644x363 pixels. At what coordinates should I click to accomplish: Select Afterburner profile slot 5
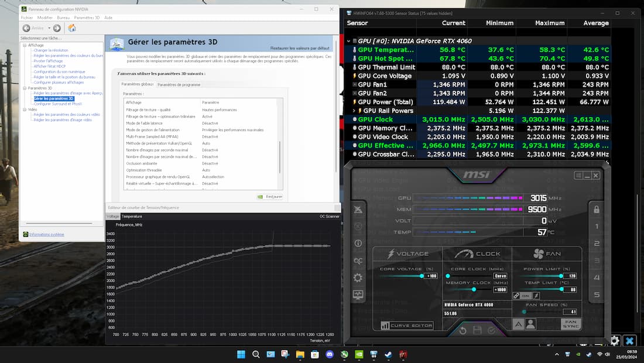pos(597,295)
